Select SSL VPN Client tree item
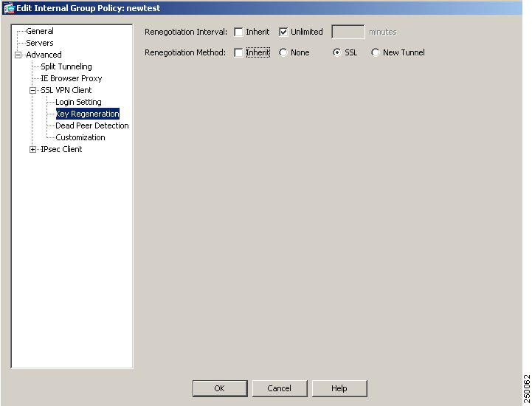This screenshot has height=406, width=532. (66, 90)
